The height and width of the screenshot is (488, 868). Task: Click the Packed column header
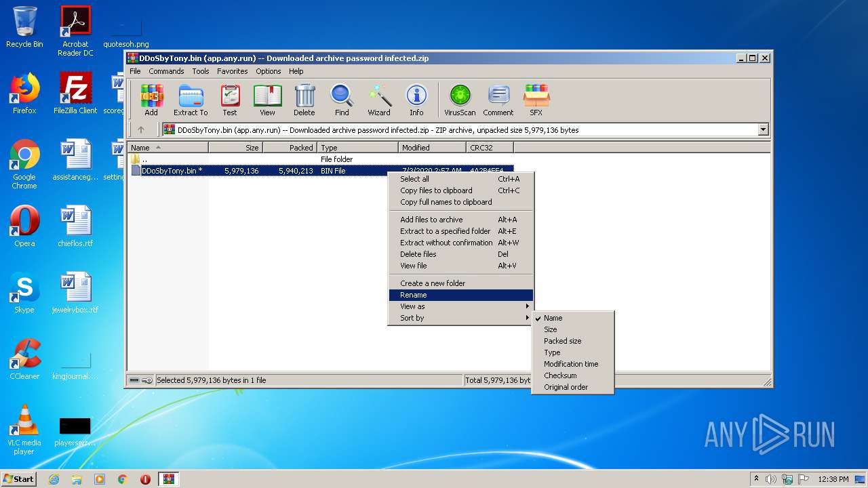[x=290, y=147]
